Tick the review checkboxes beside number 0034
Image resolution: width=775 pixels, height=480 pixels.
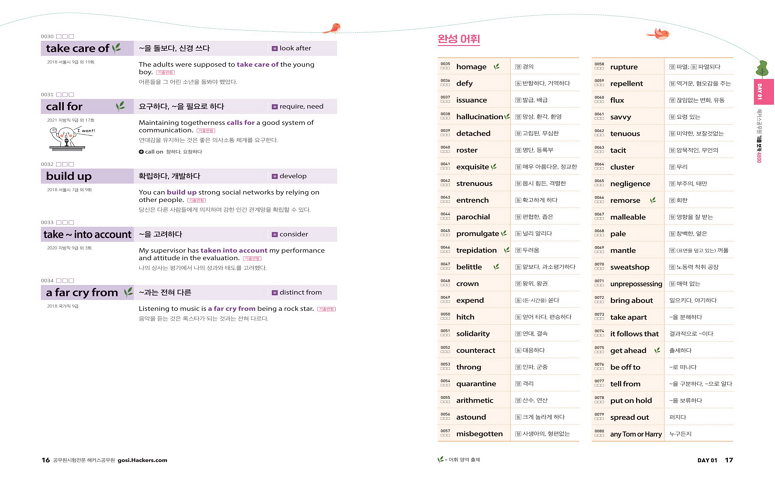[65, 280]
